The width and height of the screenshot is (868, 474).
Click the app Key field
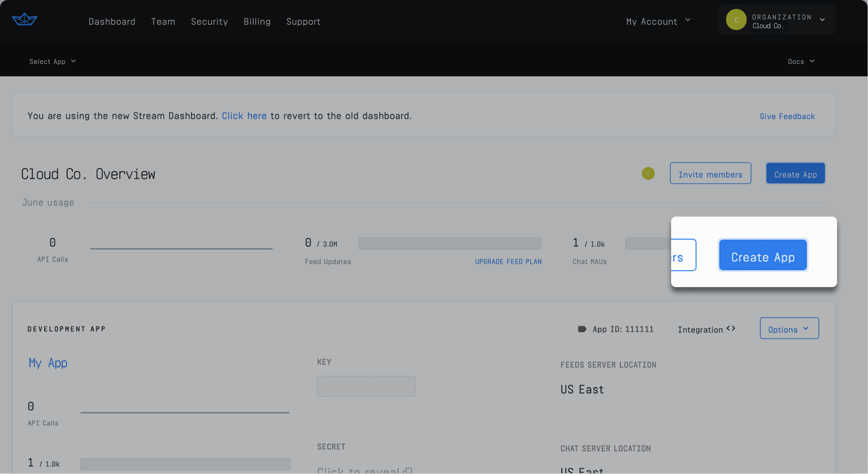pyautogui.click(x=366, y=387)
